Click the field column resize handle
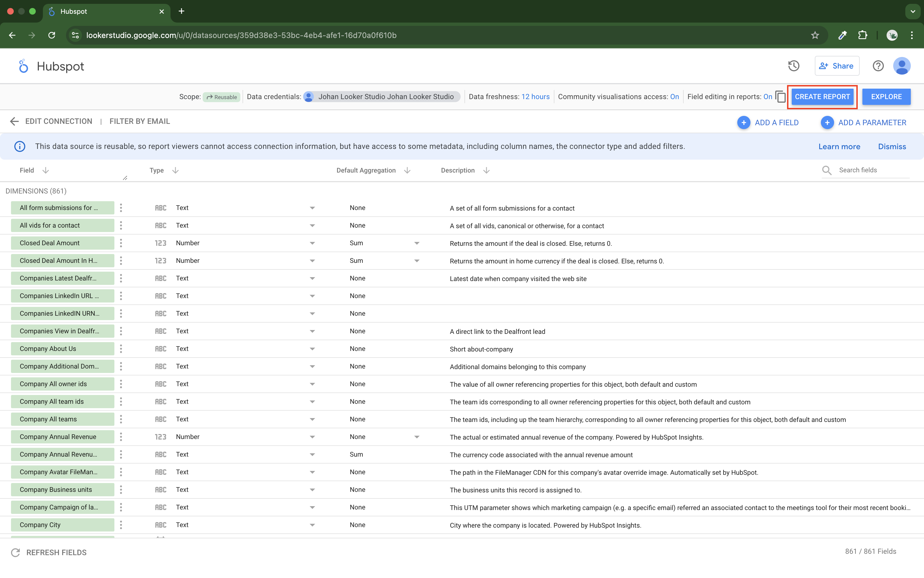This screenshot has width=924, height=578. tap(125, 178)
